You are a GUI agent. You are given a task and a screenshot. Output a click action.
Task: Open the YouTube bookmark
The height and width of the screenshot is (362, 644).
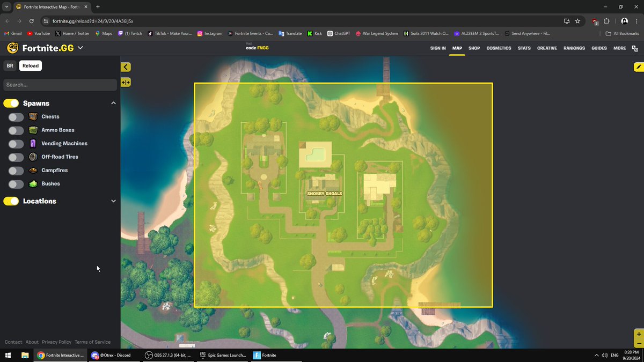click(38, 33)
